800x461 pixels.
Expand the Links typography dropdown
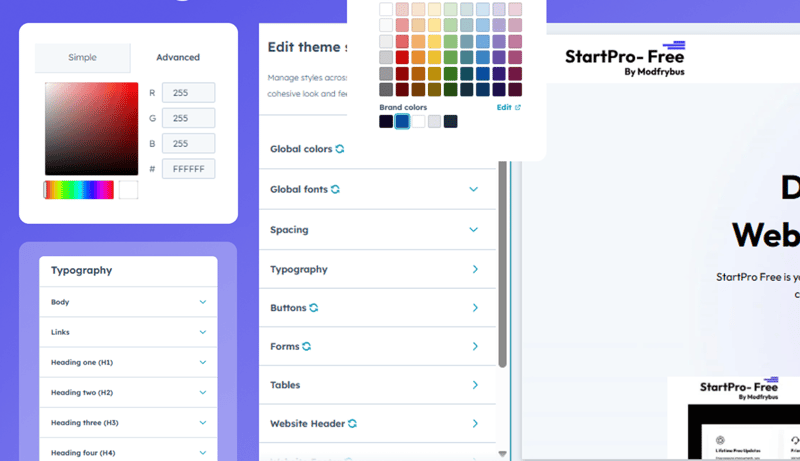click(202, 332)
